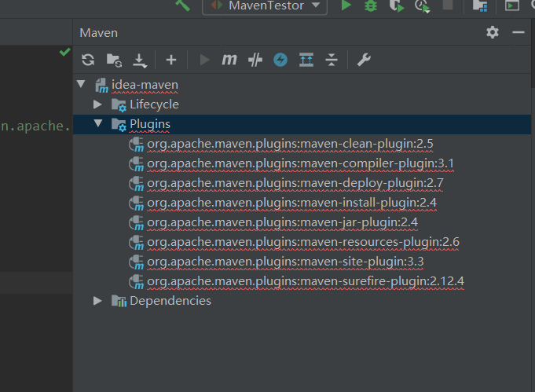
Task: Click plug icon beside maven-surefire-plugin
Action: (137, 282)
